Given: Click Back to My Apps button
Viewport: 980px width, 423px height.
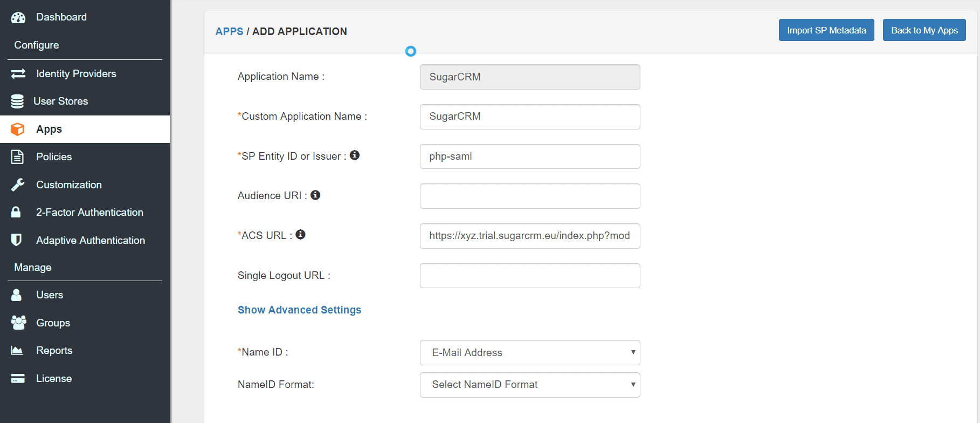Looking at the screenshot, I should point(924,30).
